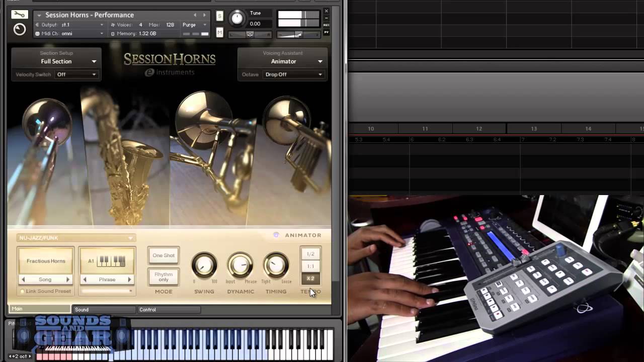Open instrument edit mode with the wrench icon

tap(19, 15)
